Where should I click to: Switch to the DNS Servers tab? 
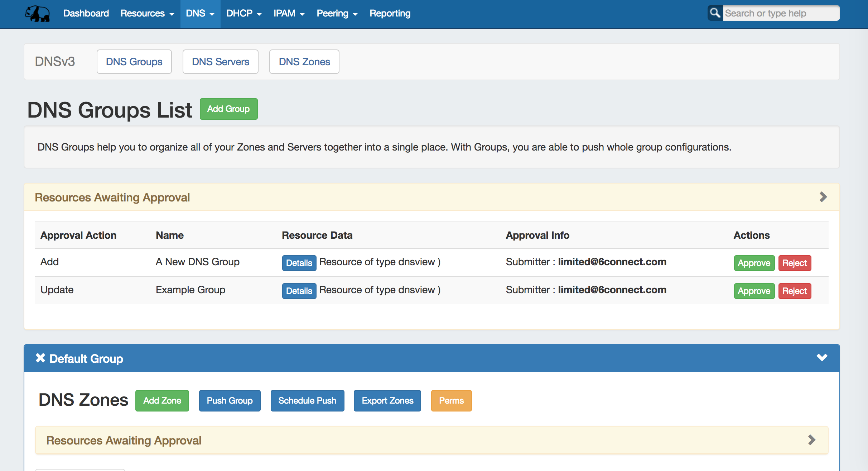point(220,62)
